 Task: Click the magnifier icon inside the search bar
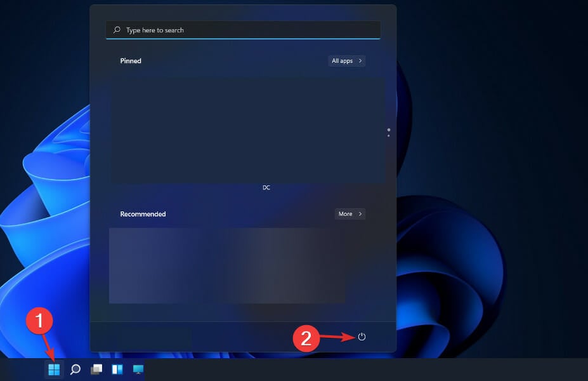pos(116,30)
